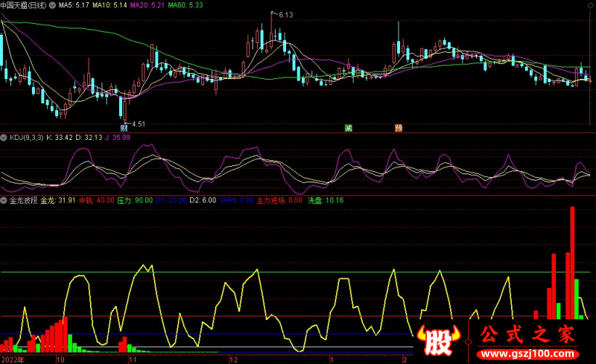Open the 金龙波段 indicator panel arrow
Image resolution: width=596 pixels, height=364 pixels.
tap(4, 200)
